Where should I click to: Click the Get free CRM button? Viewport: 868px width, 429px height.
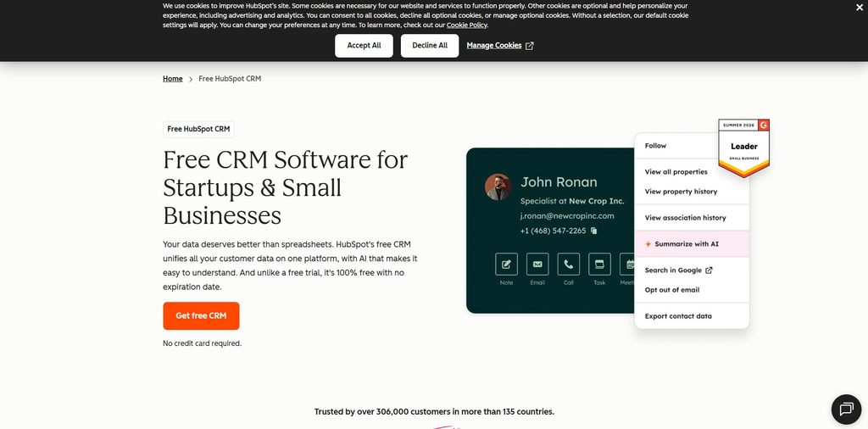[x=201, y=315]
